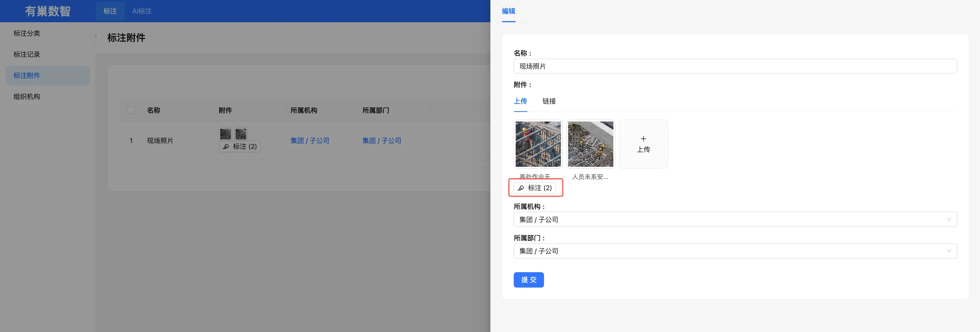
Task: Click the pen icon in the table row's 标注 (2) button
Action: (x=226, y=146)
